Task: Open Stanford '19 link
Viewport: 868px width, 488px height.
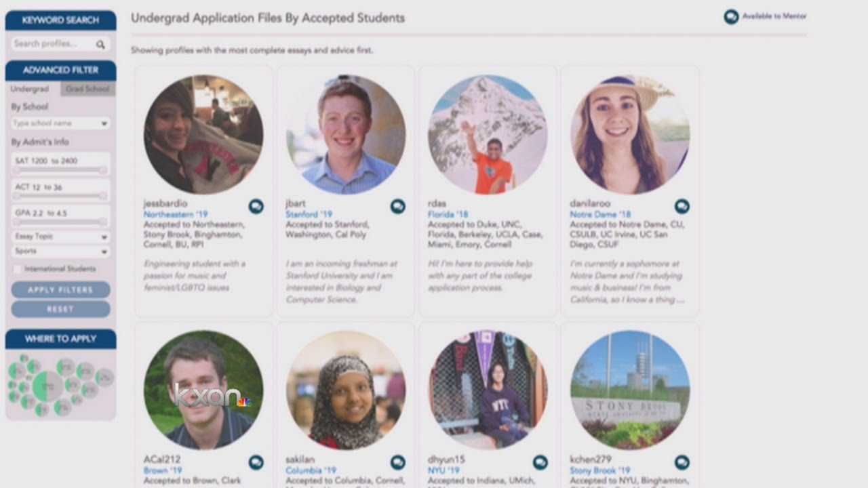Action: click(x=309, y=214)
